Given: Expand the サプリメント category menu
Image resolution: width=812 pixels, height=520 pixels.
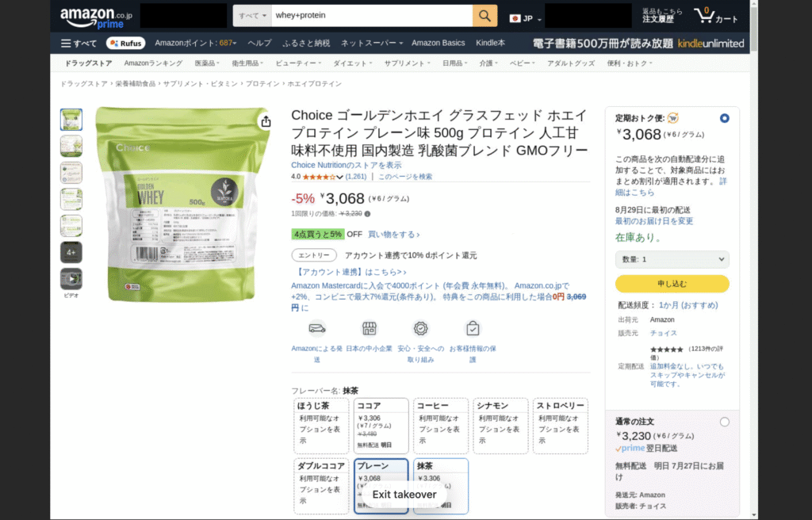Looking at the screenshot, I should 407,63.
